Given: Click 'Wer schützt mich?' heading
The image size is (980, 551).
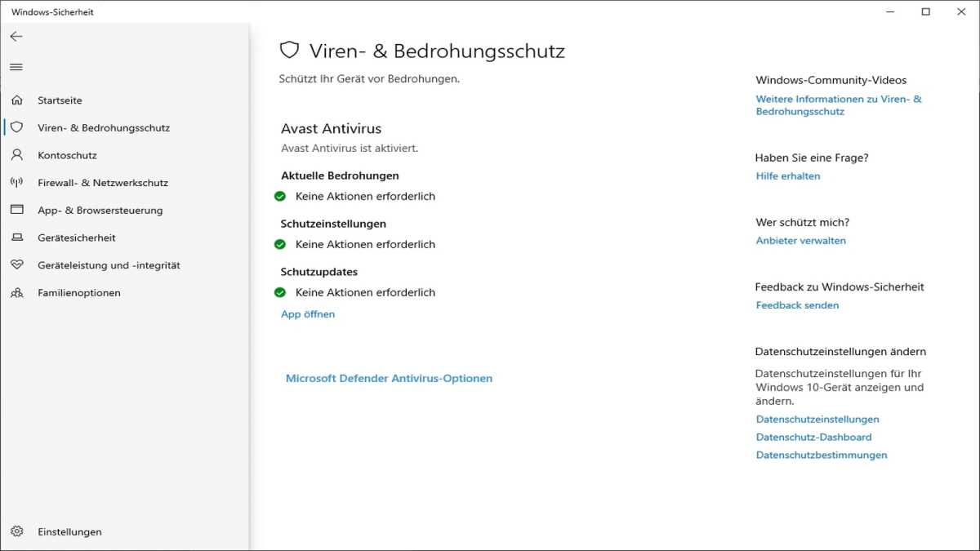Looking at the screenshot, I should click(x=803, y=222).
